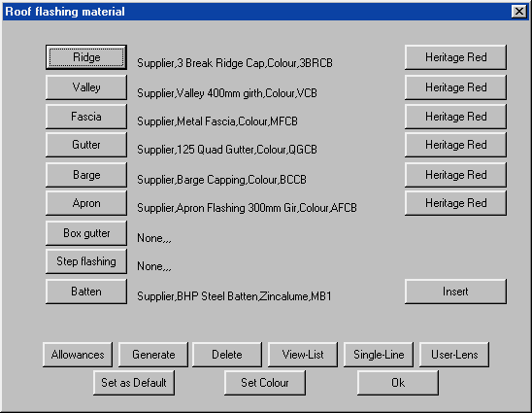Viewport: 532px width, 413px height.
Task: Select the Single-Line option
Action: [379, 355]
